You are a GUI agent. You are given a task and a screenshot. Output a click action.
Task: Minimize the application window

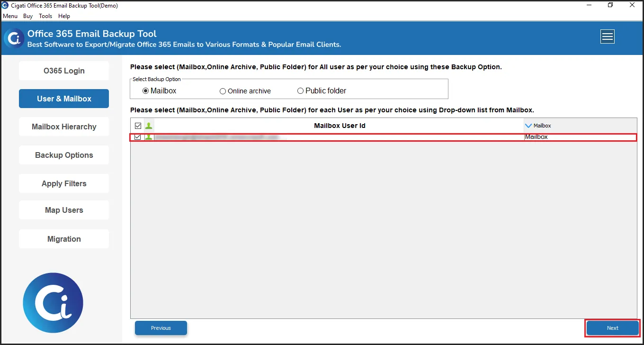pos(588,5)
